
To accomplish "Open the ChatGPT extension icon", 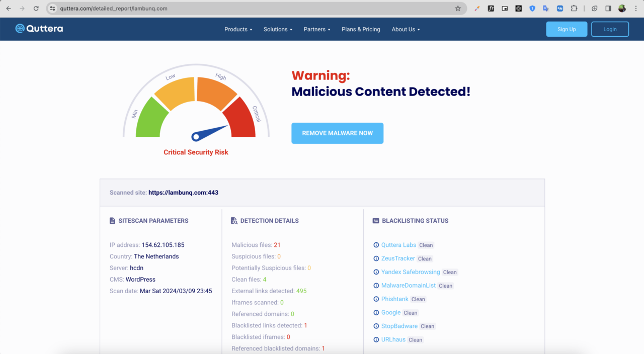I will 518,9.
